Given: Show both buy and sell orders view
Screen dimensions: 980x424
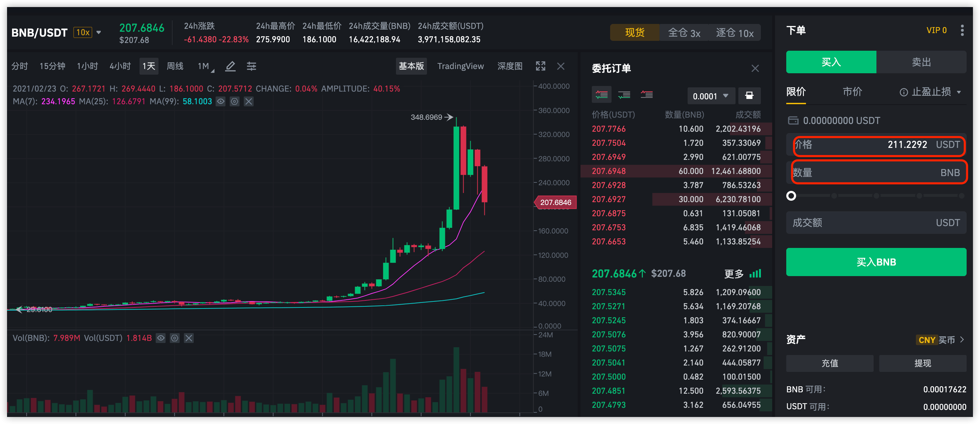Looking at the screenshot, I should tap(601, 95).
